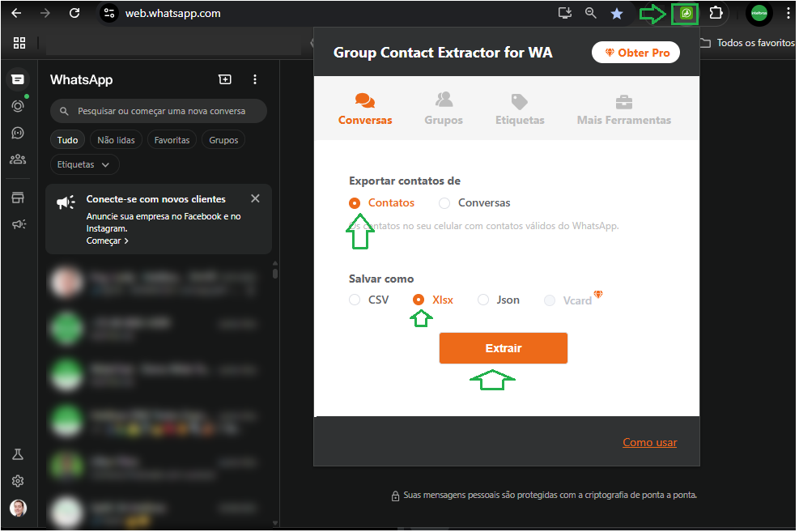Open the lab flask sidebar icon
799x532 pixels.
click(x=18, y=454)
